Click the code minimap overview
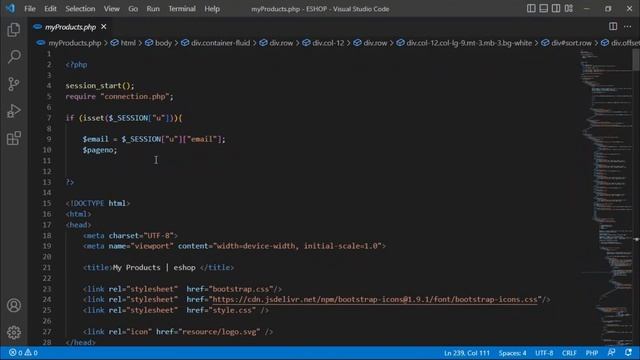This screenshot has height=360, width=640. click(606, 198)
